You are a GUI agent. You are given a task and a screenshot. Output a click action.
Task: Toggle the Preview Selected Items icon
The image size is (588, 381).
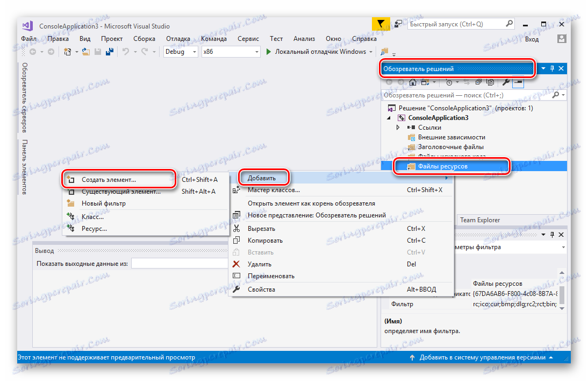click(x=519, y=82)
